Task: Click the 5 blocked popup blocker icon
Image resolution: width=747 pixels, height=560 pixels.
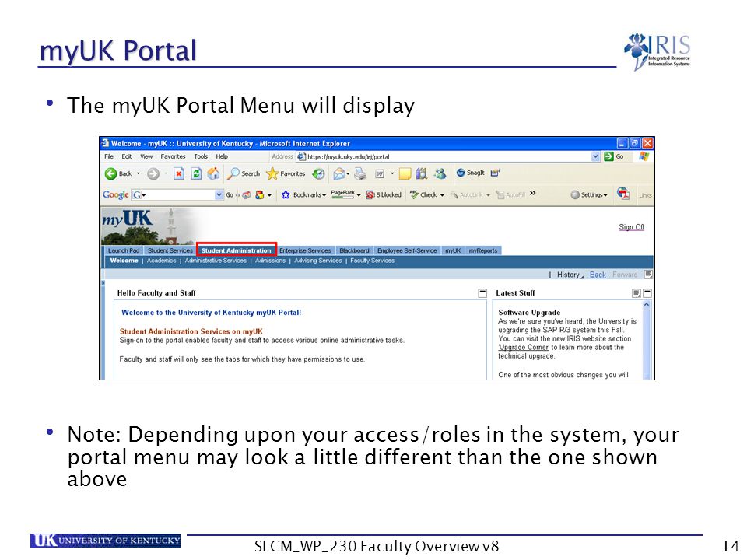Action: (x=370, y=194)
